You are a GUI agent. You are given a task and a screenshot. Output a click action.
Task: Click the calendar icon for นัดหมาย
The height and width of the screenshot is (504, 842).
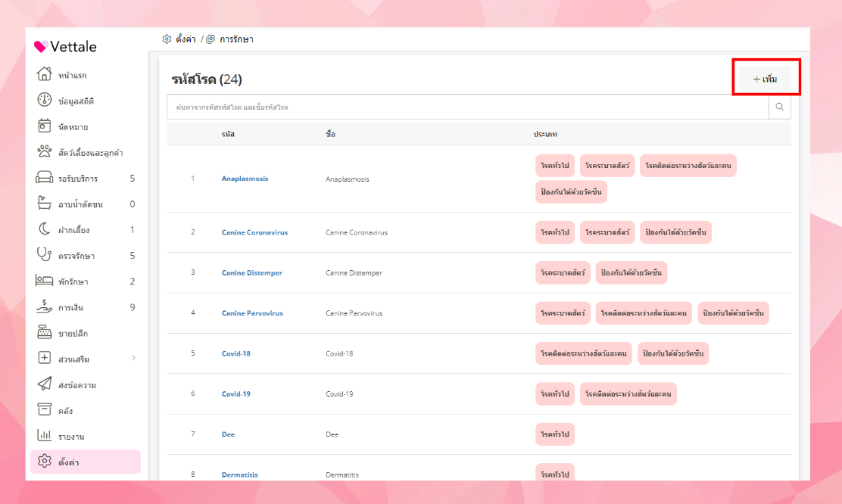click(x=44, y=126)
